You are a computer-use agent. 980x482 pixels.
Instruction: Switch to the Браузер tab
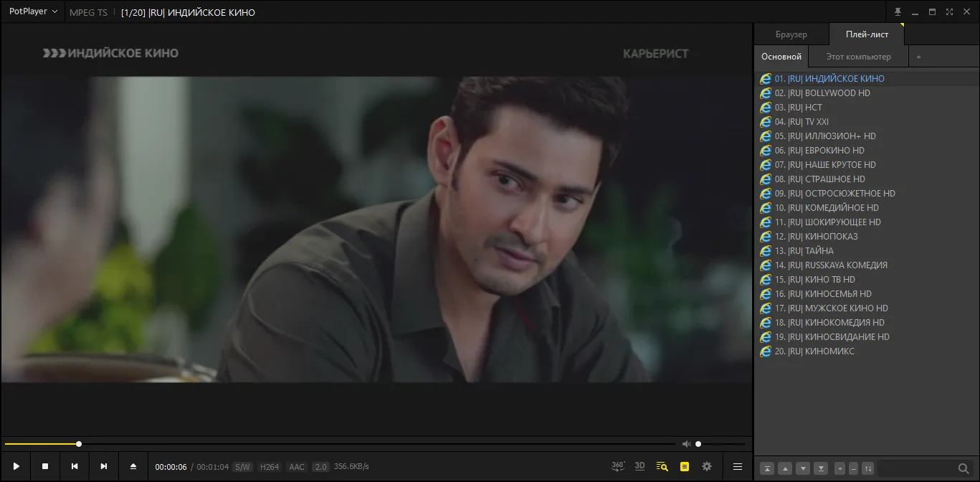(x=791, y=34)
